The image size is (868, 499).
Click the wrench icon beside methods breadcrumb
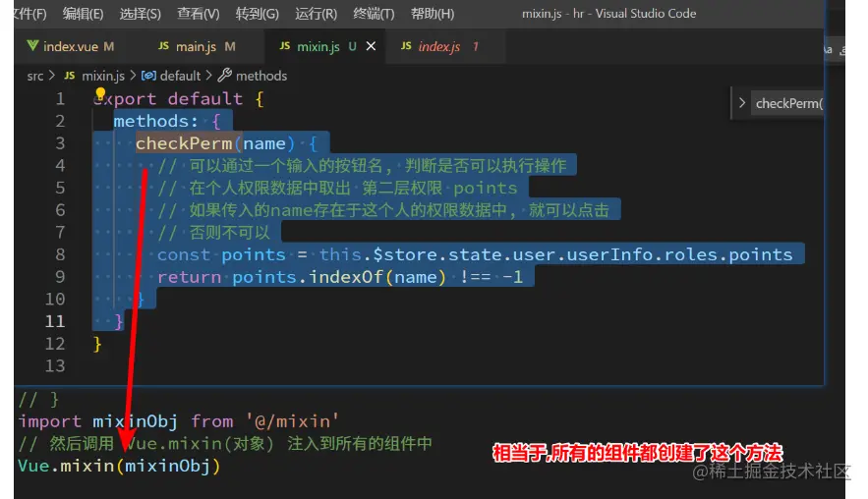[x=224, y=76]
